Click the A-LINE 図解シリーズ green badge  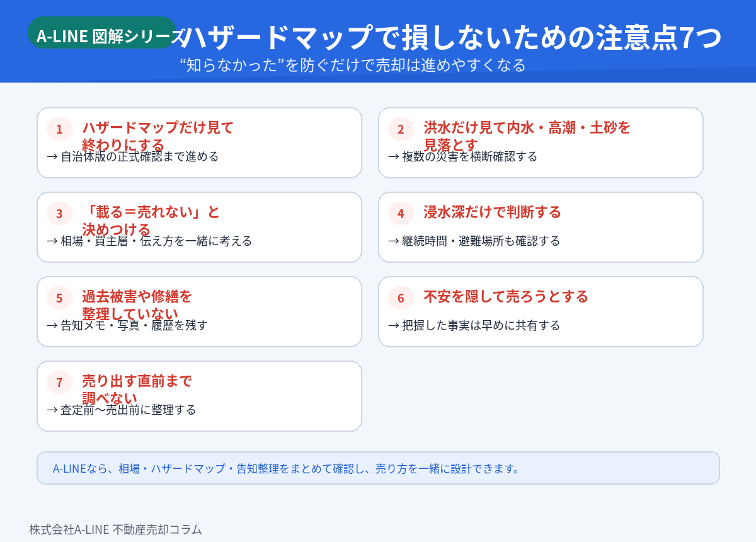click(102, 35)
